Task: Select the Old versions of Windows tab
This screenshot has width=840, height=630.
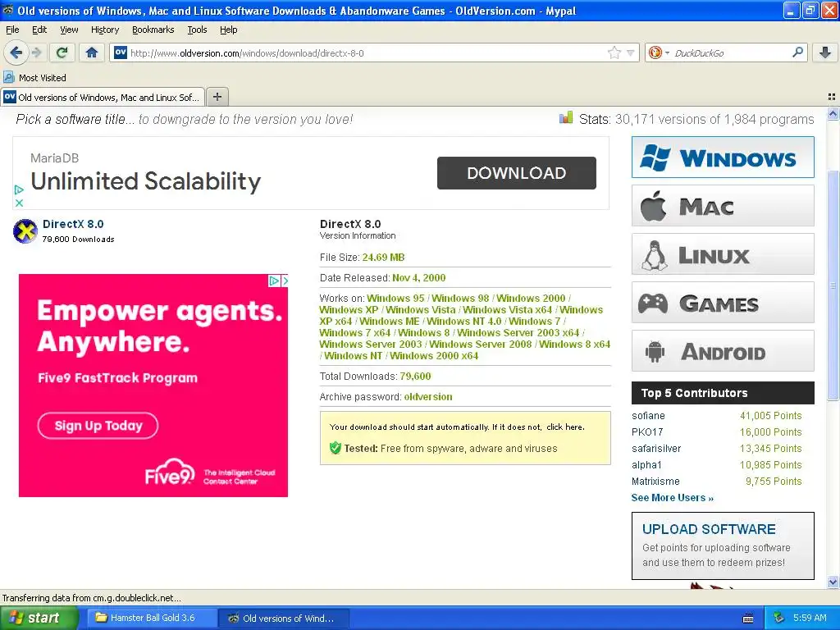Action: click(103, 97)
